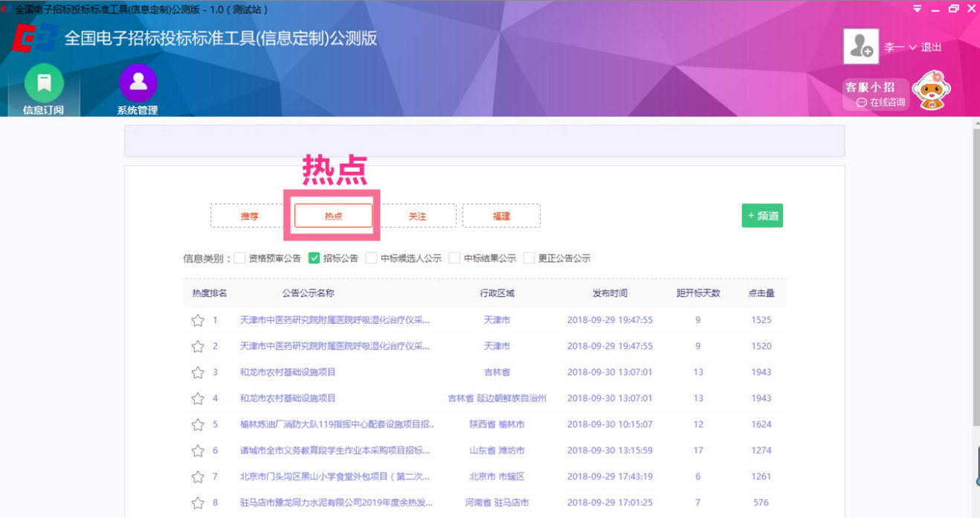Open the 驻马店市豫龙同力水泥 announcement
The image size is (980, 518).
(x=336, y=502)
